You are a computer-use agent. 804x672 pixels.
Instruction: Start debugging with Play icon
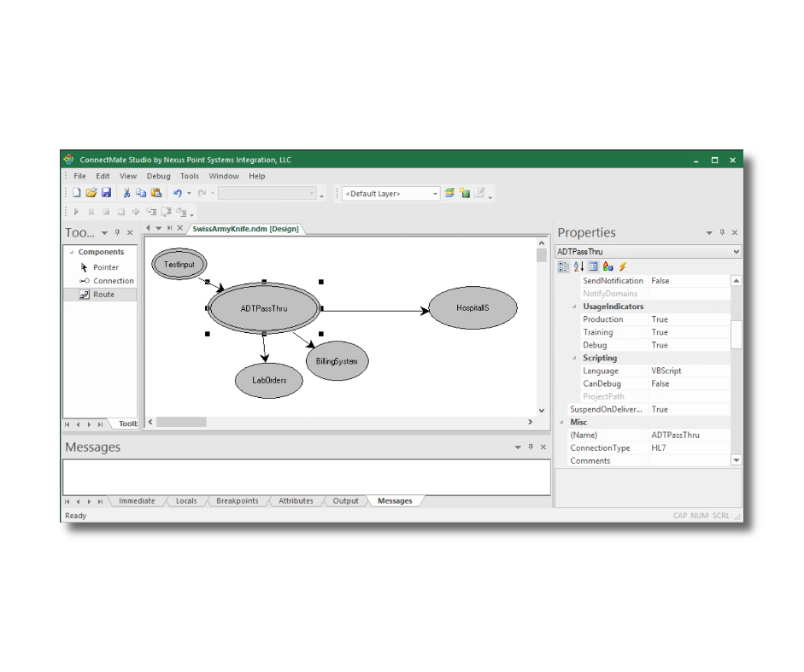click(76, 212)
